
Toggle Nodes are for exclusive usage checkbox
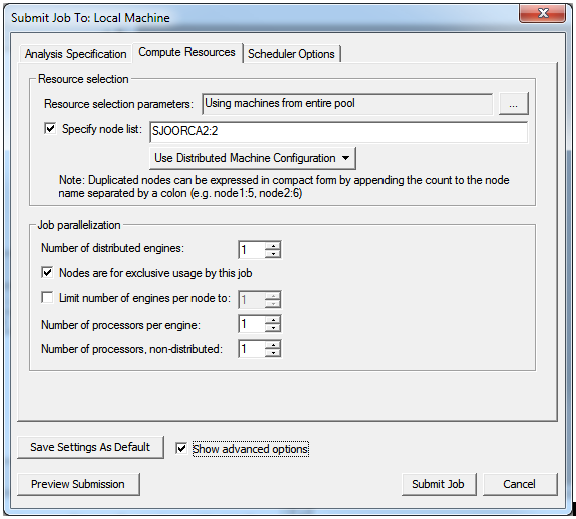(x=47, y=273)
